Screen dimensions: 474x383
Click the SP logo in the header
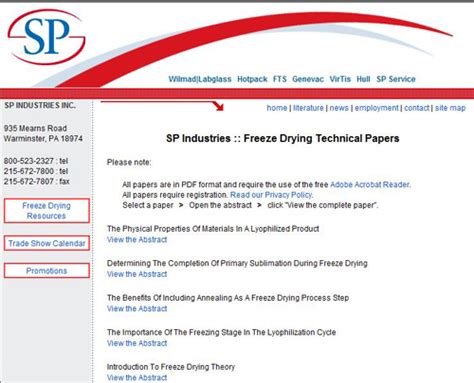click(x=47, y=37)
